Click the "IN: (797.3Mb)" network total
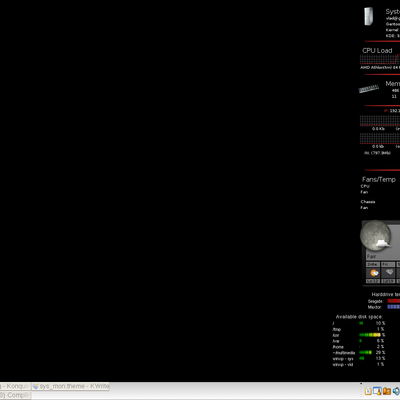This screenshot has height=400, width=400. point(377,153)
